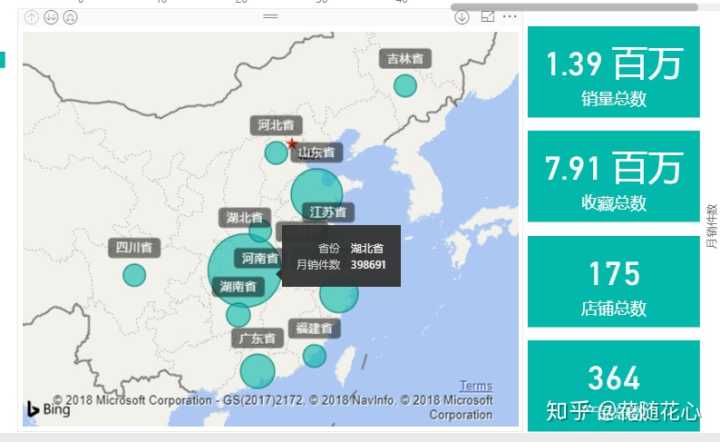Click the 四川省 map label

click(x=135, y=248)
